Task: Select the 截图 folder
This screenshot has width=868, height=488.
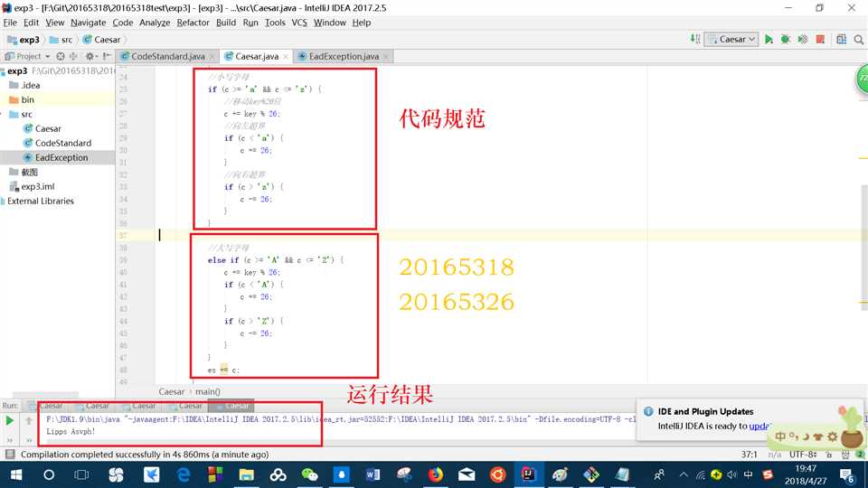Action: point(24,172)
